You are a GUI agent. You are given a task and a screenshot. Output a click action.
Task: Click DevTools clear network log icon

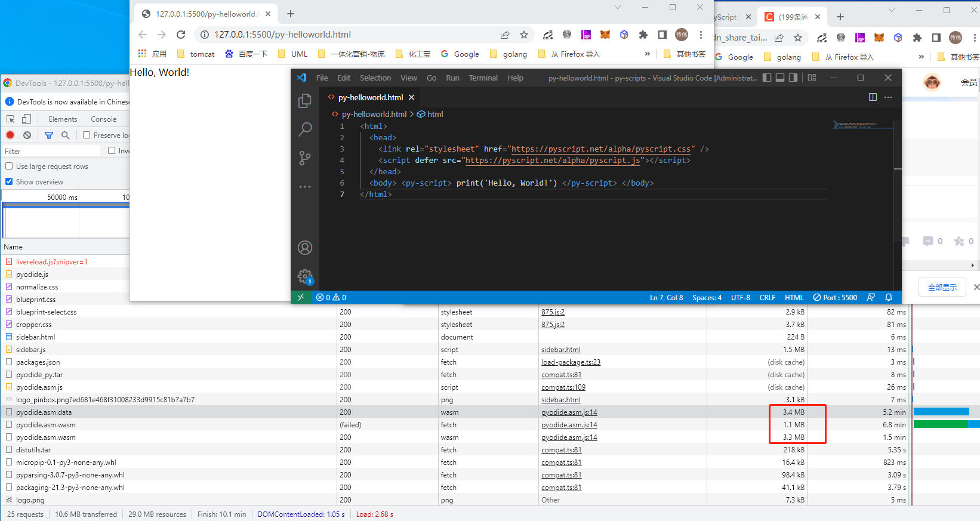pos(27,135)
